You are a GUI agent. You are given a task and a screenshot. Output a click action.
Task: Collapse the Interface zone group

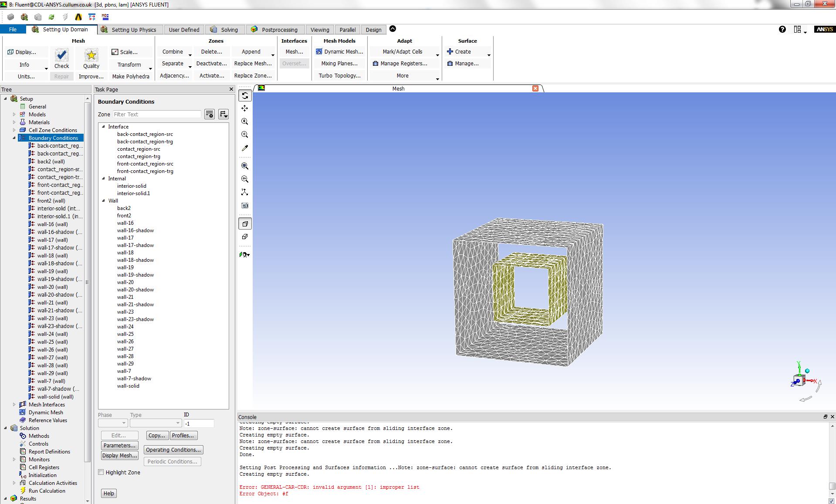point(104,127)
